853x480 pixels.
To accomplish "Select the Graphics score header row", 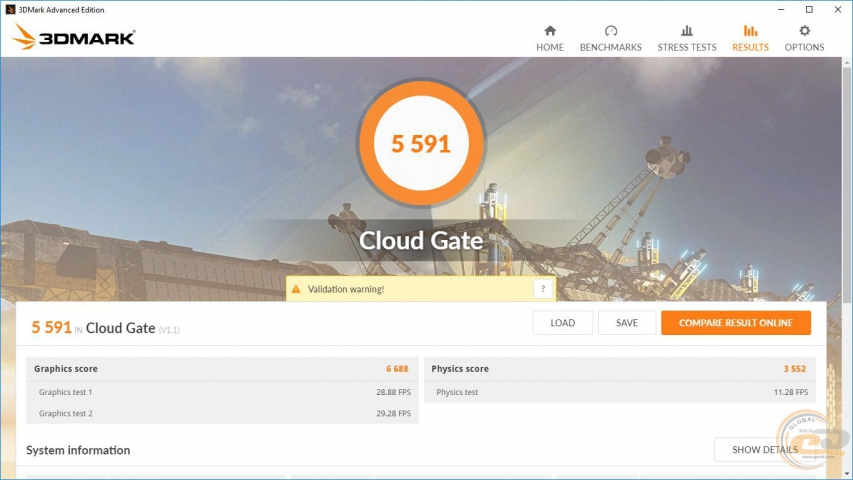I will [222, 369].
